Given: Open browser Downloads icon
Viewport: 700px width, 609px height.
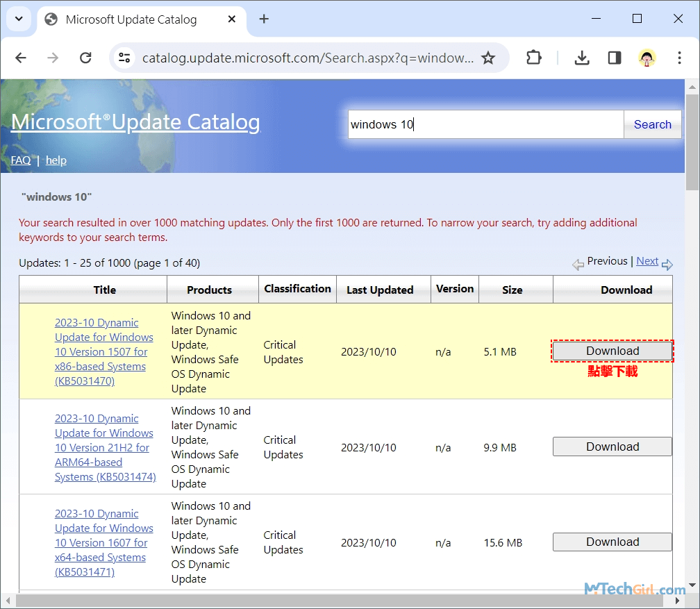Looking at the screenshot, I should pyautogui.click(x=582, y=58).
